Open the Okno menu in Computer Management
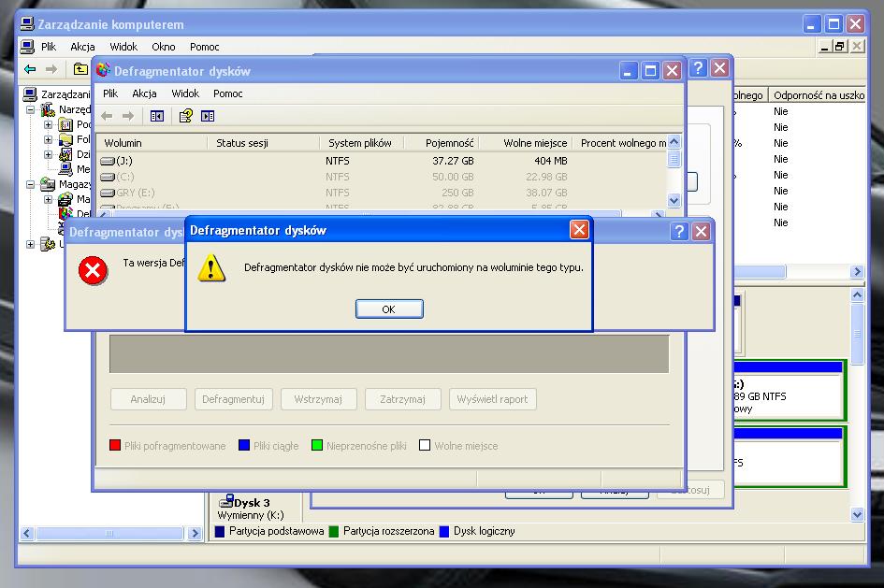Viewport: 884px width, 588px height. pos(164,47)
